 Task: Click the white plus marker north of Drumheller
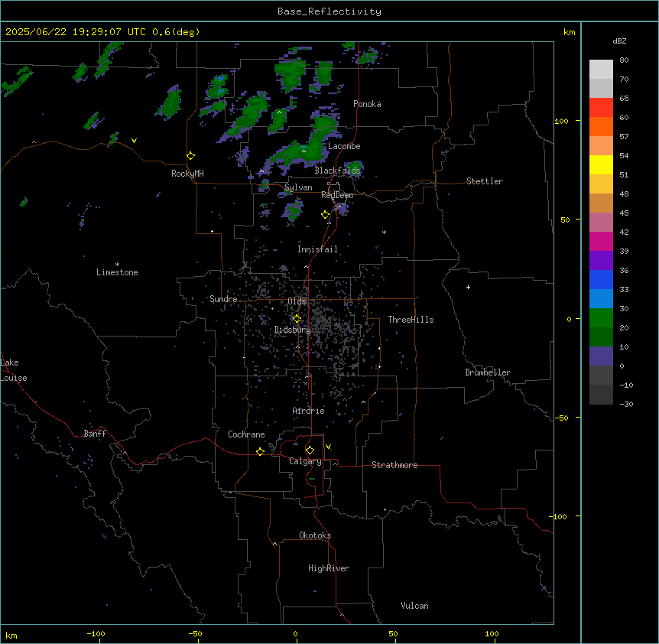[x=468, y=287]
